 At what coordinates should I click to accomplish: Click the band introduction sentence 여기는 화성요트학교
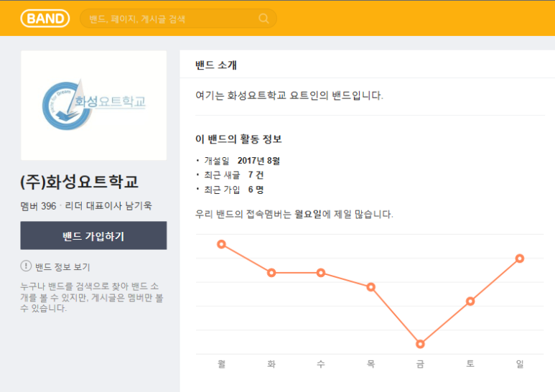pyautogui.click(x=289, y=95)
